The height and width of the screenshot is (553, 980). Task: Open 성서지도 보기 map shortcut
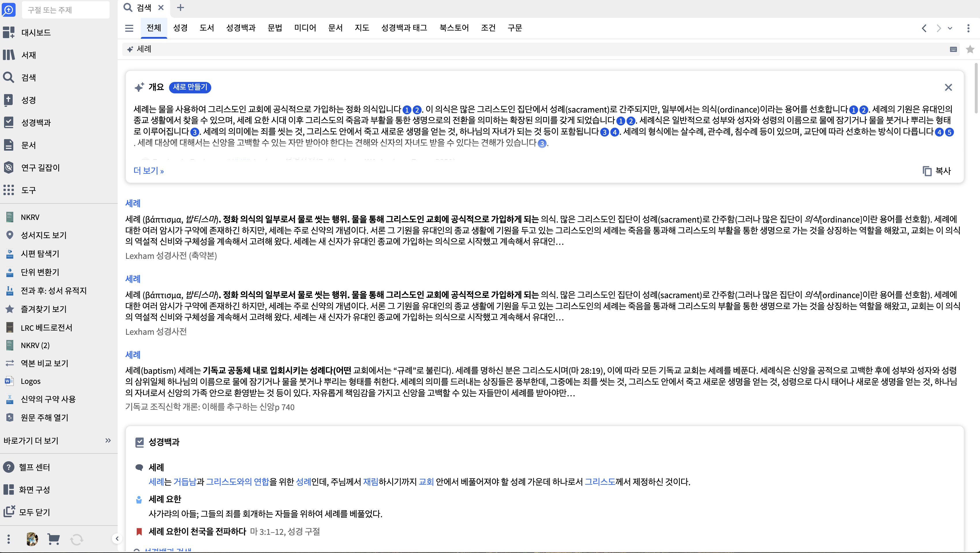coord(43,235)
